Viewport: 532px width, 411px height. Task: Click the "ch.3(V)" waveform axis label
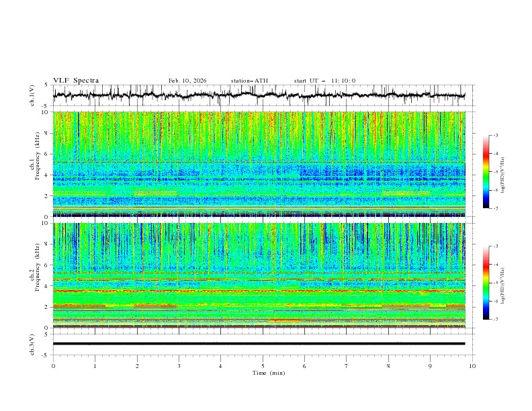[x=32, y=345]
